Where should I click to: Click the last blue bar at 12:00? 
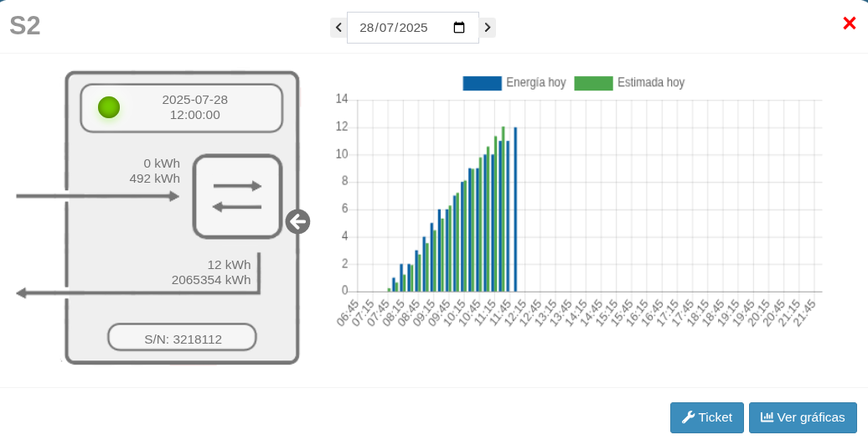pyautogui.click(x=515, y=210)
